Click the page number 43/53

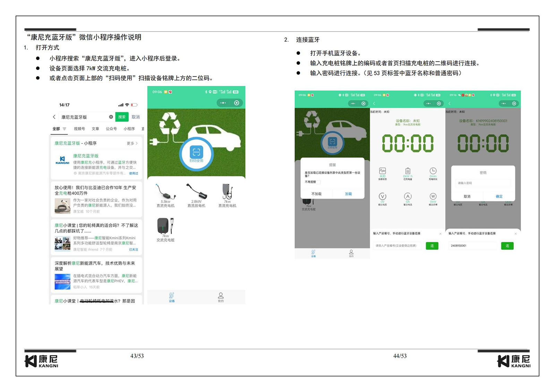point(137,356)
